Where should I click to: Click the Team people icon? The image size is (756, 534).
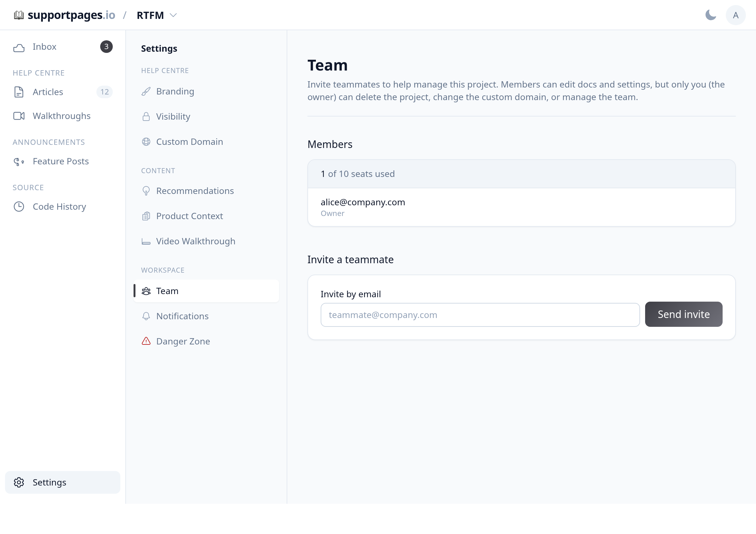click(x=146, y=291)
